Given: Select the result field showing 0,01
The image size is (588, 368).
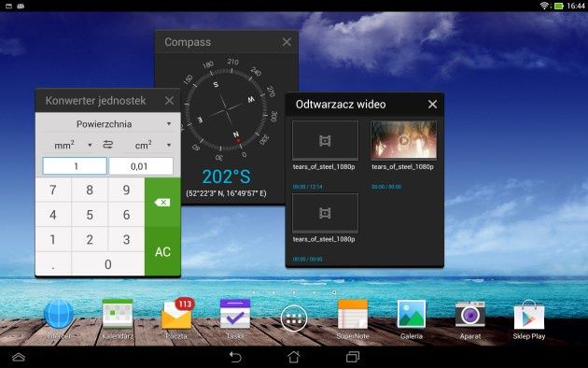Looking at the screenshot, I should pyautogui.click(x=141, y=166).
